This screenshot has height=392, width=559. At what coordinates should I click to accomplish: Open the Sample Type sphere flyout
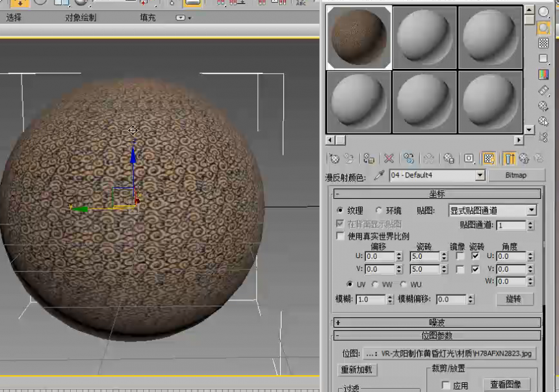[543, 12]
